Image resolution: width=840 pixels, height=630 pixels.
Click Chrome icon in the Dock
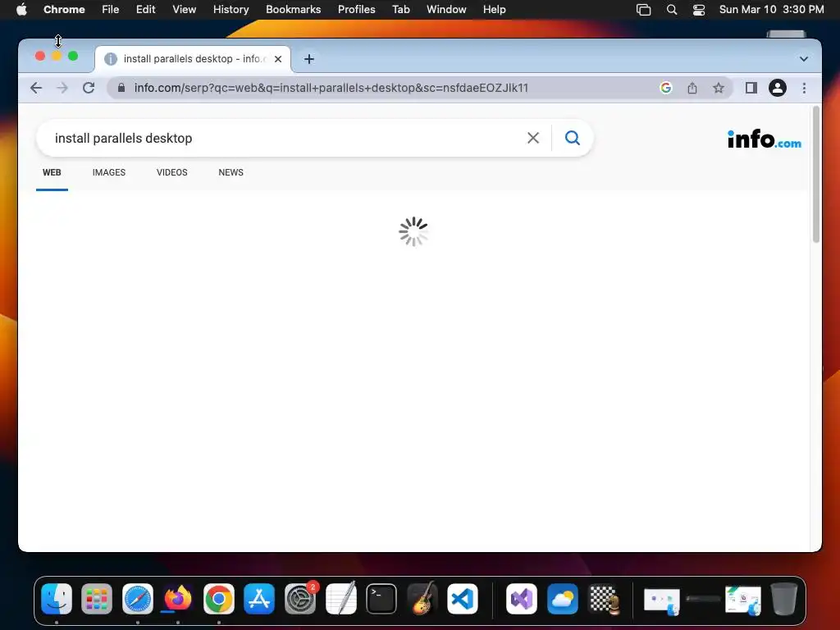click(x=218, y=599)
